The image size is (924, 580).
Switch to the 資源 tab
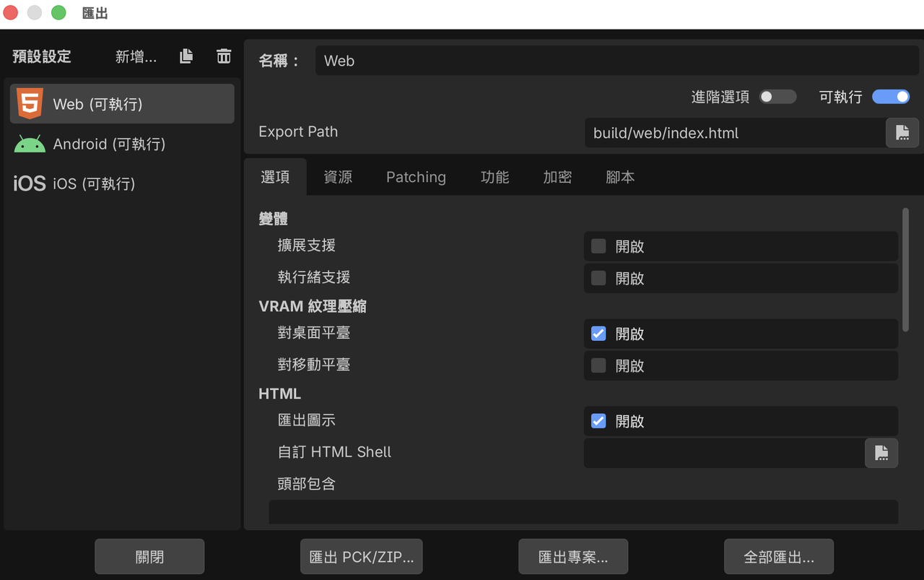338,177
